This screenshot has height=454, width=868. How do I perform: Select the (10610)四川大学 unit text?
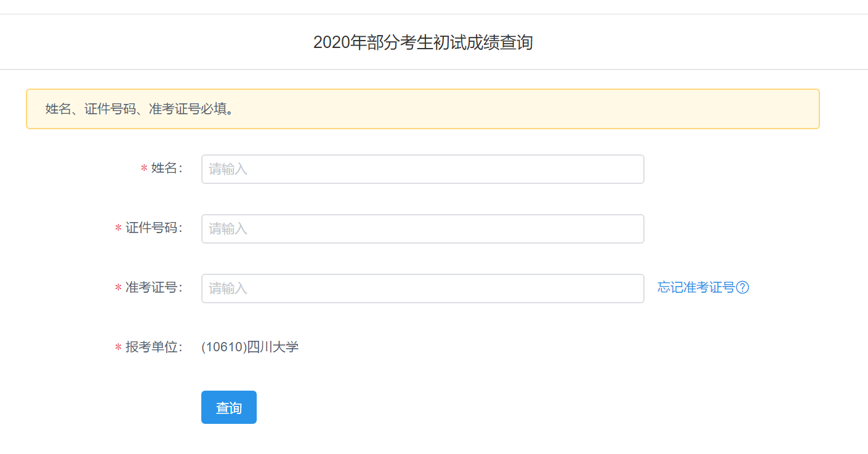[x=250, y=347]
